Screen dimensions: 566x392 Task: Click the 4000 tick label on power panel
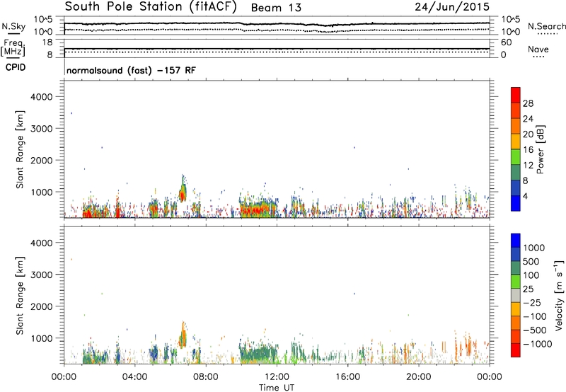click(42, 97)
